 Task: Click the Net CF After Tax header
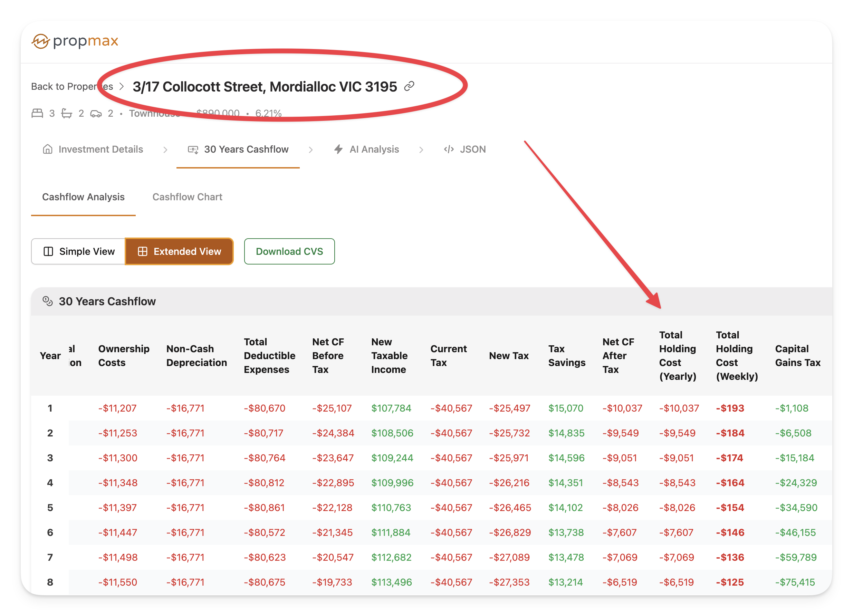618,356
